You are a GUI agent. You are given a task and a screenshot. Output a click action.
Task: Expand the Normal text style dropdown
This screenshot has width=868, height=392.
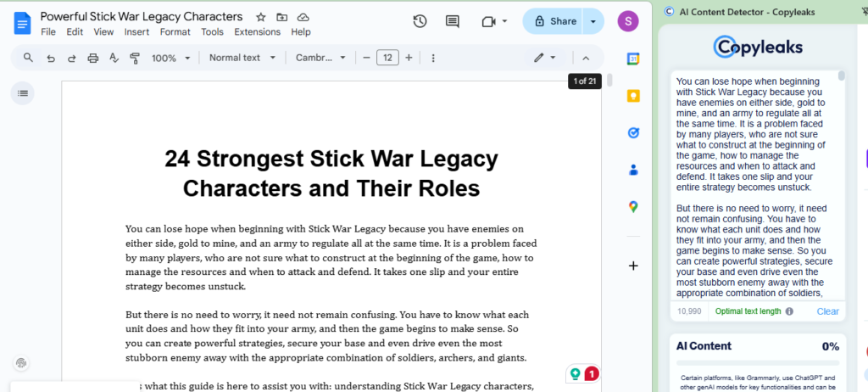(242, 58)
